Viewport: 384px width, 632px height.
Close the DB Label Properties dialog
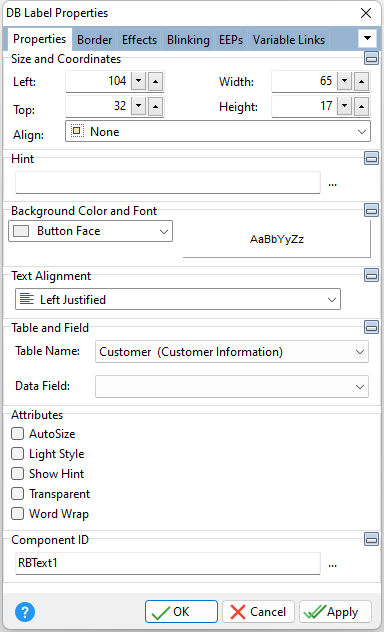[366, 13]
